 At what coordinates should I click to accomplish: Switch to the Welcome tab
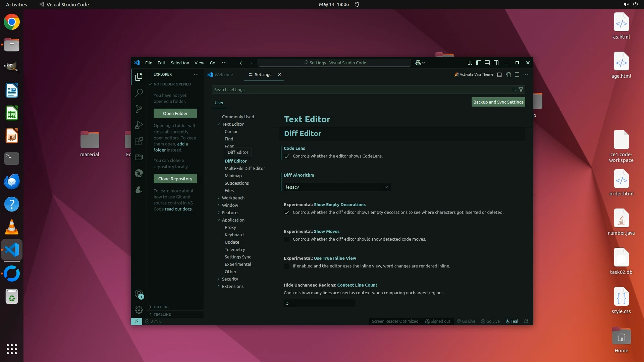point(223,75)
